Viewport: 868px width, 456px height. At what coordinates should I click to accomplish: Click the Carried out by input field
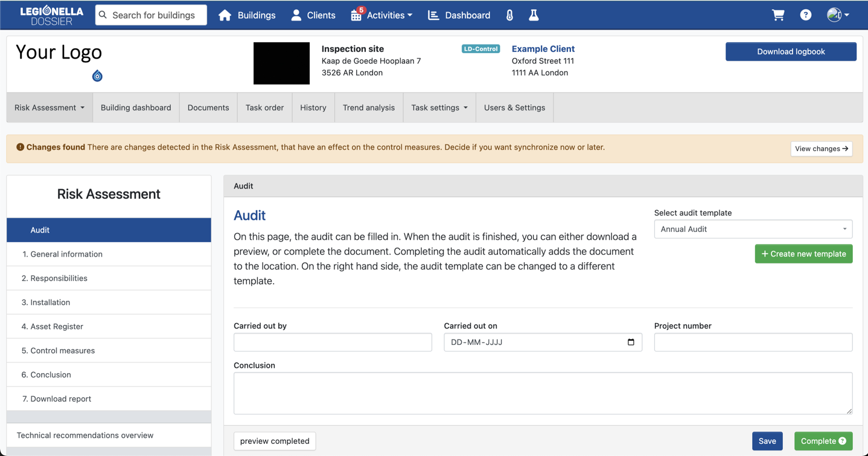tap(333, 342)
